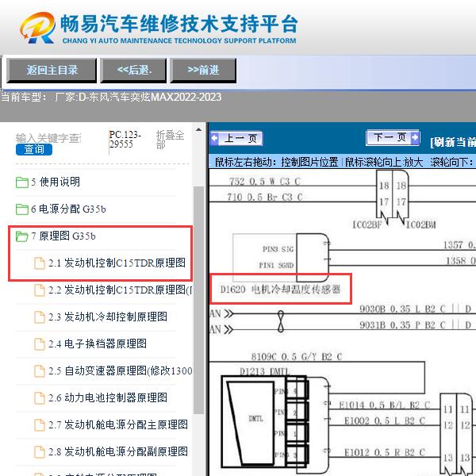Collapse folder 7 原理图 G35b

(63, 236)
